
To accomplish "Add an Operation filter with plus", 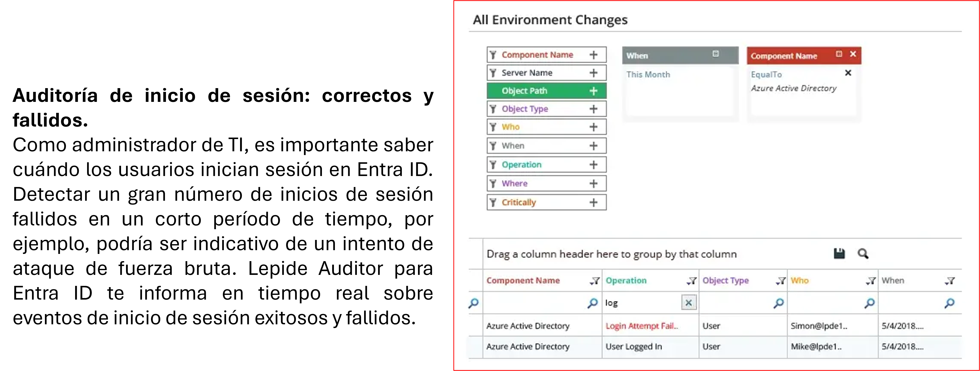I will 593,164.
